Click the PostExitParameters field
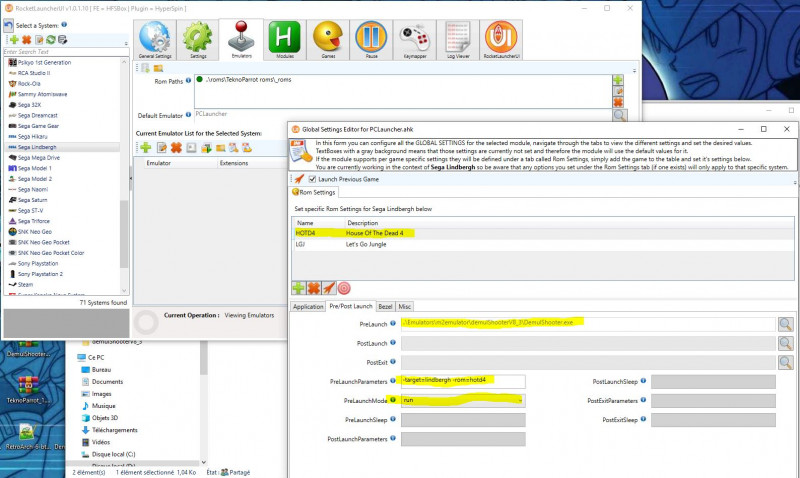This screenshot has width=800, height=478. [x=713, y=400]
